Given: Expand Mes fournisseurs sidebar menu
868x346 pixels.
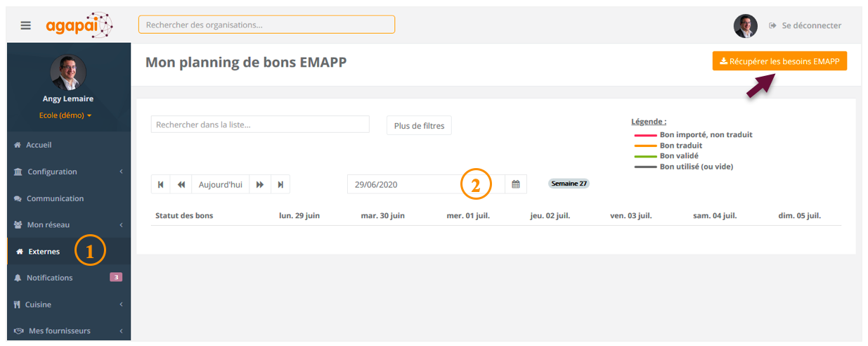Looking at the screenshot, I should click(x=68, y=331).
